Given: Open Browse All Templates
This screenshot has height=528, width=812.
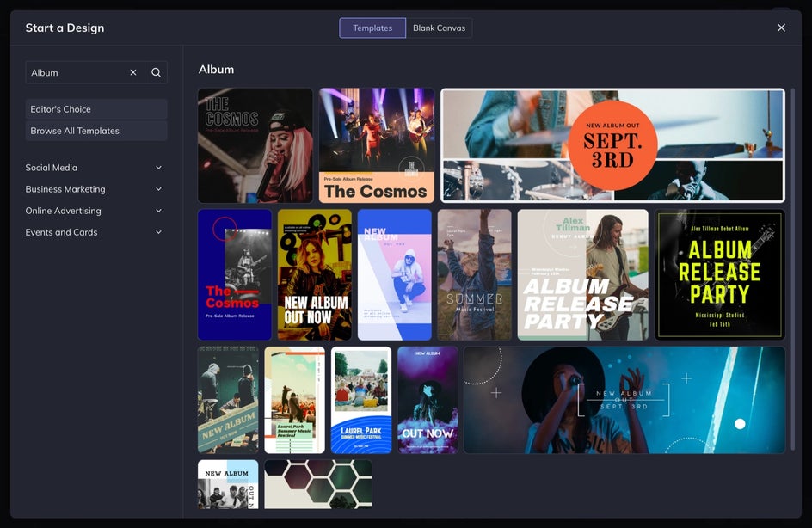Looking at the screenshot, I should click(x=96, y=131).
